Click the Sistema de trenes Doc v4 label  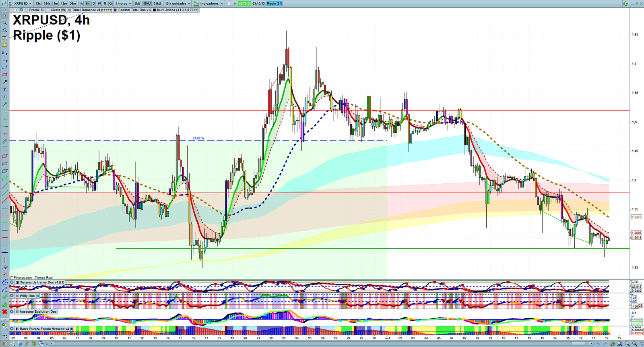(42, 282)
